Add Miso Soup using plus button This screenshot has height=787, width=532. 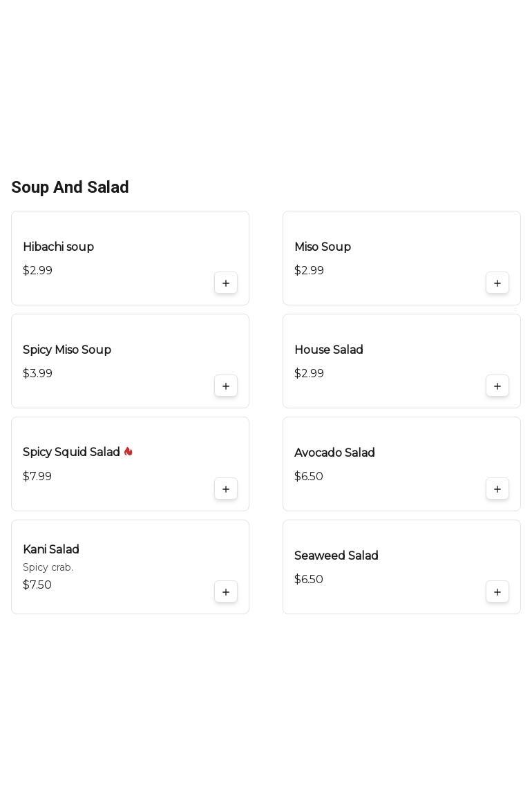pyautogui.click(x=497, y=283)
